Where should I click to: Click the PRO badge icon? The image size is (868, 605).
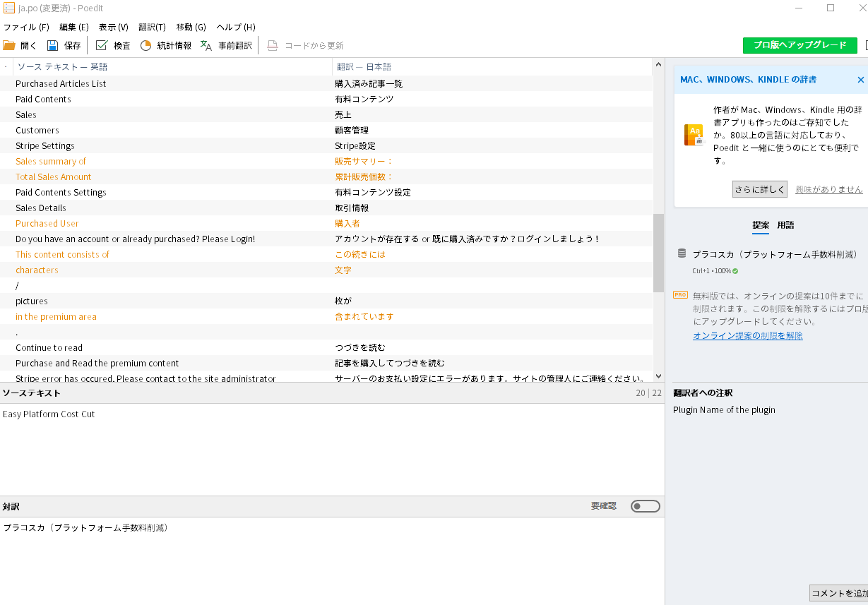coord(680,295)
